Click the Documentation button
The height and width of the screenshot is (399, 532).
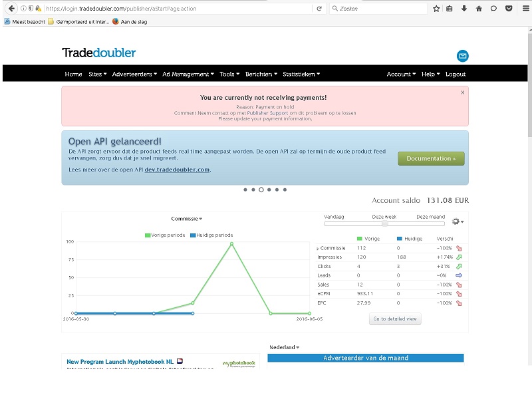(431, 159)
